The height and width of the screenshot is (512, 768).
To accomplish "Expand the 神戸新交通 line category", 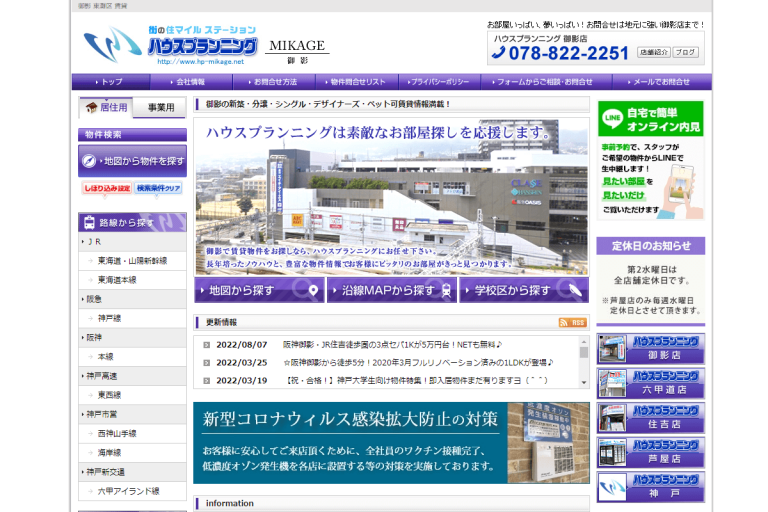I will pos(132,472).
